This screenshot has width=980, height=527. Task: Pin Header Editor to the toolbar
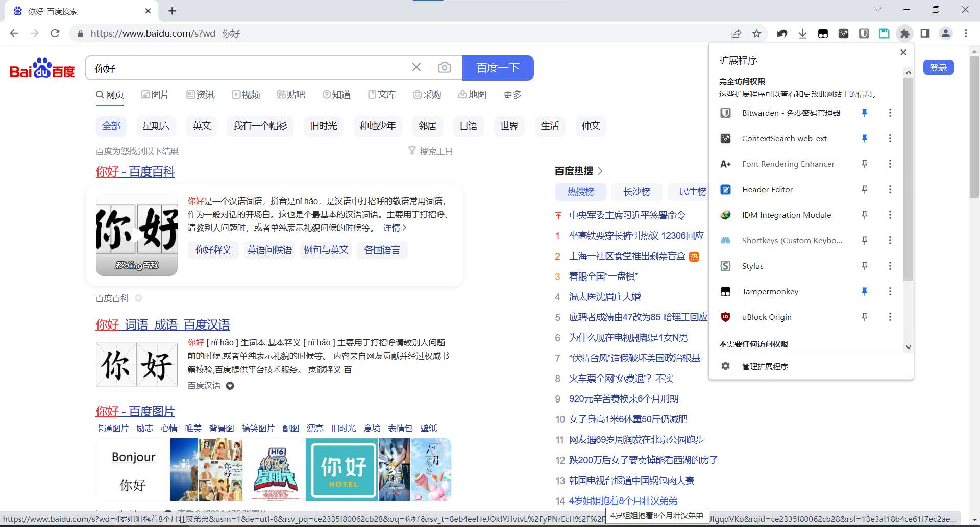click(865, 189)
